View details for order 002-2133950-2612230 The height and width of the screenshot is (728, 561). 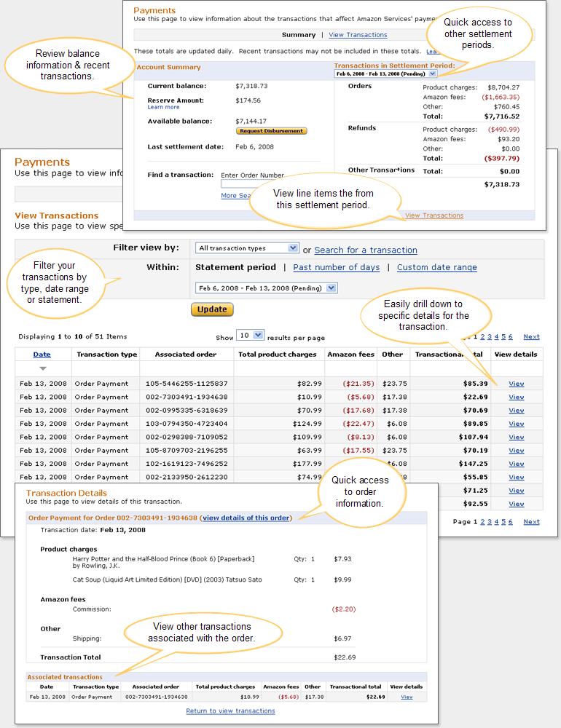click(x=517, y=478)
